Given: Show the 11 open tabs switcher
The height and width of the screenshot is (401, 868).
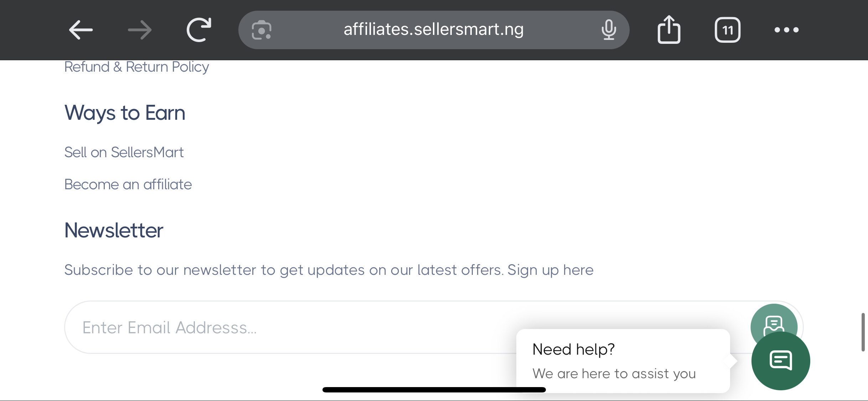Looking at the screenshot, I should tap(728, 30).
